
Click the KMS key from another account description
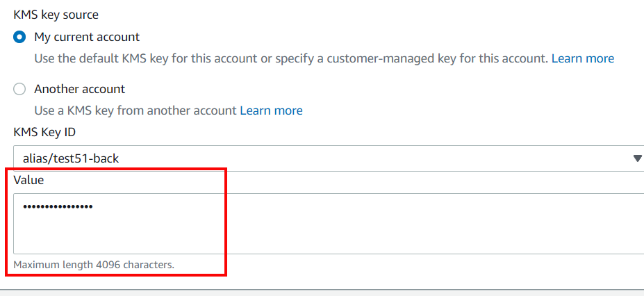(x=135, y=110)
